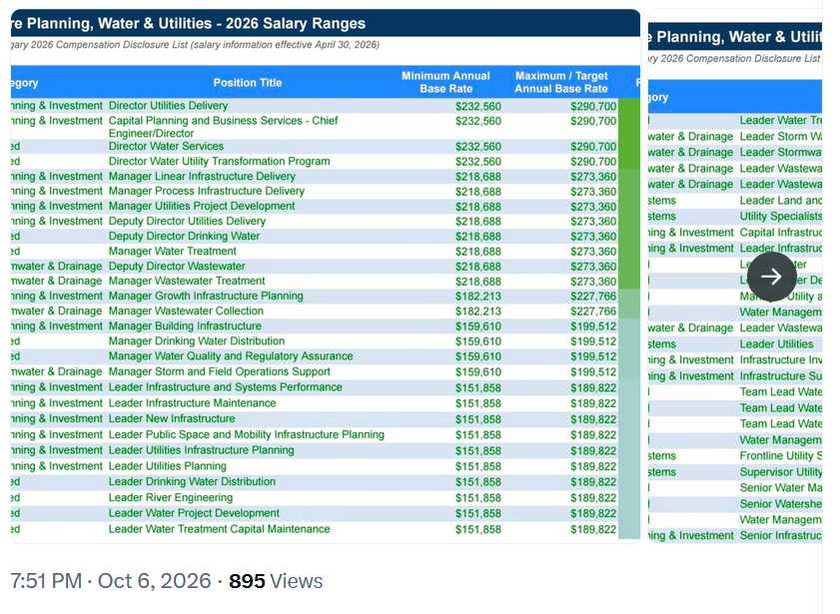Viewport: 840px width, 614px height.
Task: Select "Director Water Utility Transformation Program" title
Action: point(219,161)
